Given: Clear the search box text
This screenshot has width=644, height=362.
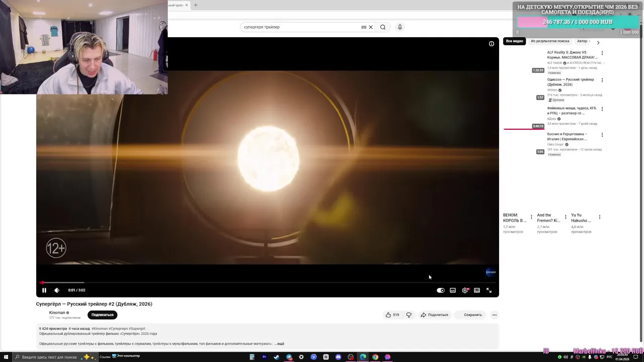Looking at the screenshot, I should pos(371,27).
